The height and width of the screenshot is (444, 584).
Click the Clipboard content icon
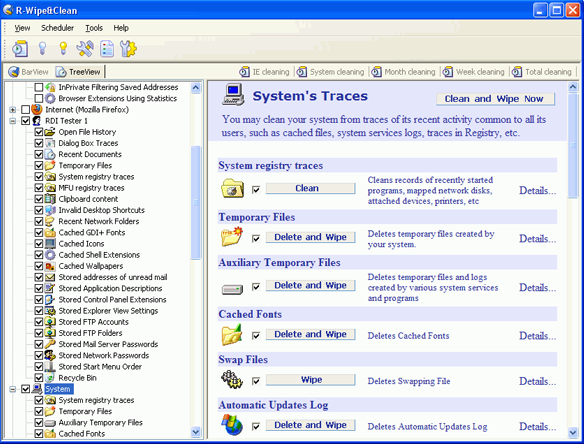50,199
